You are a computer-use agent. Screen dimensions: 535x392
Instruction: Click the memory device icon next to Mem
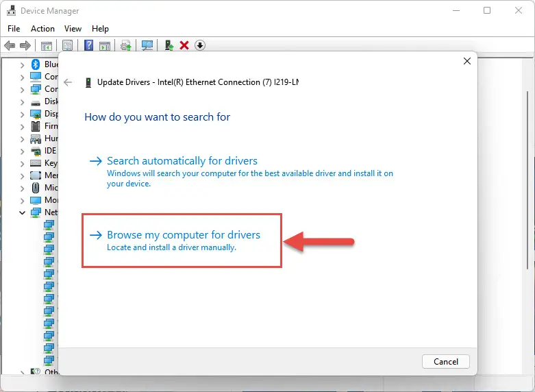click(x=36, y=175)
